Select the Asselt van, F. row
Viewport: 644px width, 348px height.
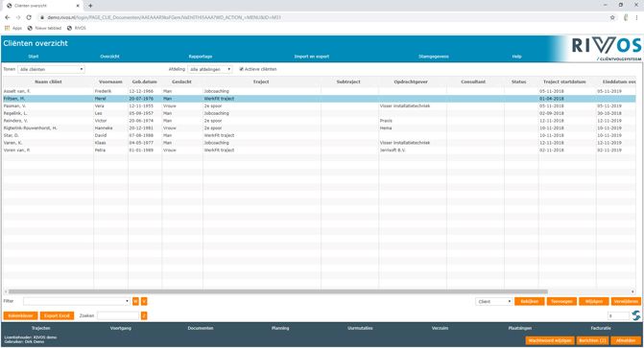pyautogui.click(x=320, y=91)
